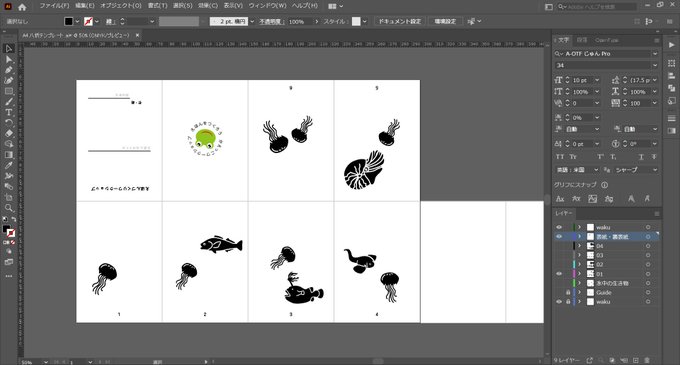Expand layer 02 contents

pos(579,264)
